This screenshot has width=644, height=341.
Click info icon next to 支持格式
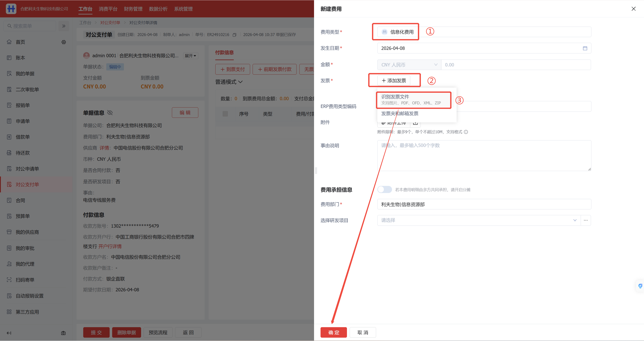[x=466, y=132]
